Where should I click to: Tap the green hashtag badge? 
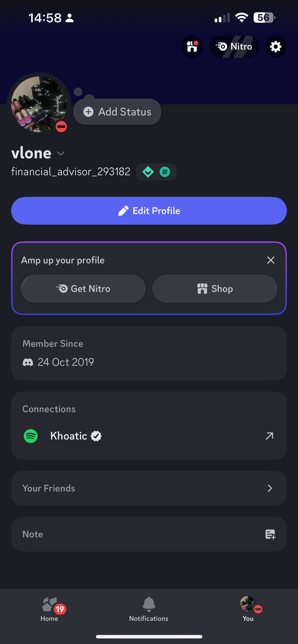point(165,172)
